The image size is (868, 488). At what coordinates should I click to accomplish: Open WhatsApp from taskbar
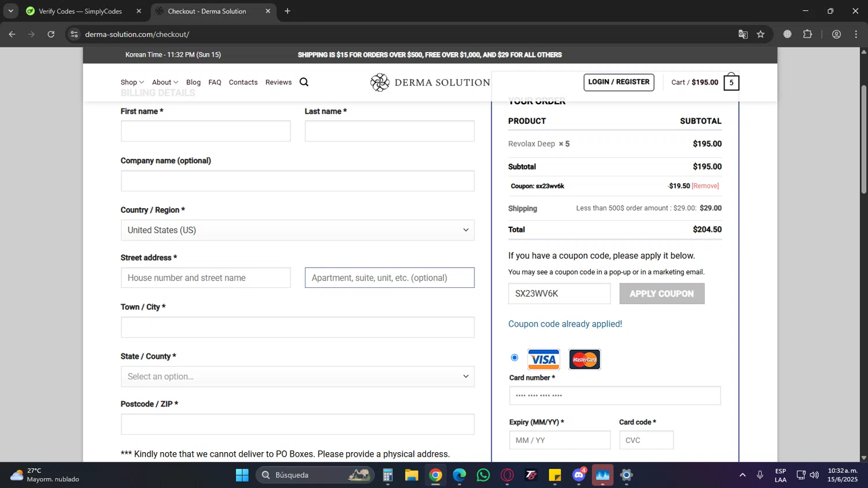click(483, 475)
